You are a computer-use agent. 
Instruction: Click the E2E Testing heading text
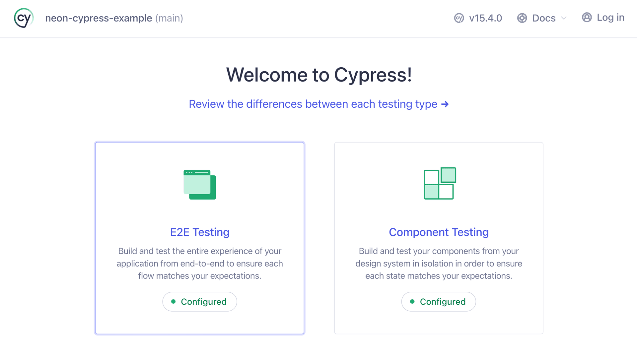pyautogui.click(x=199, y=232)
